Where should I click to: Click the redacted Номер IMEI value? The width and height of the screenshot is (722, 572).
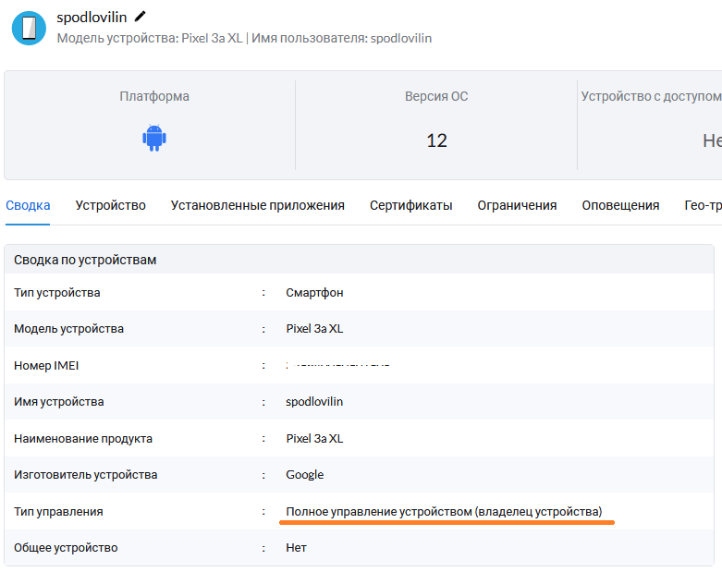tap(337, 365)
